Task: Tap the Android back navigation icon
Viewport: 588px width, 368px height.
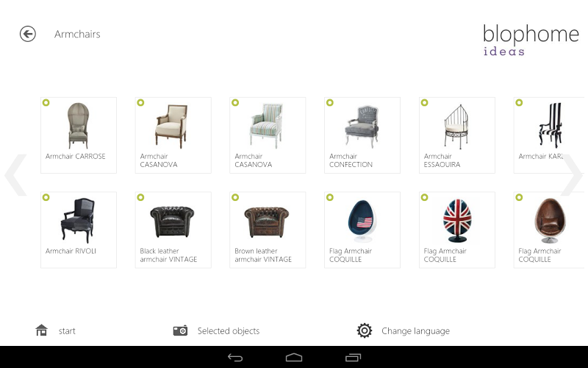Action: tap(235, 358)
